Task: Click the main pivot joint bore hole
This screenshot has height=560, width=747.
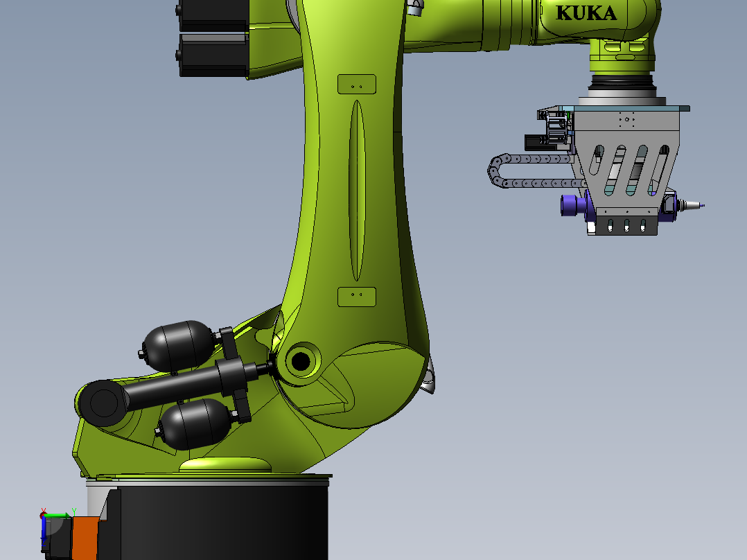Action: [x=301, y=361]
